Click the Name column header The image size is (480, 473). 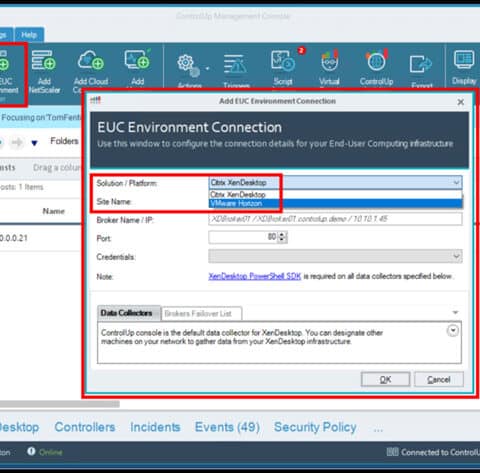(53, 211)
